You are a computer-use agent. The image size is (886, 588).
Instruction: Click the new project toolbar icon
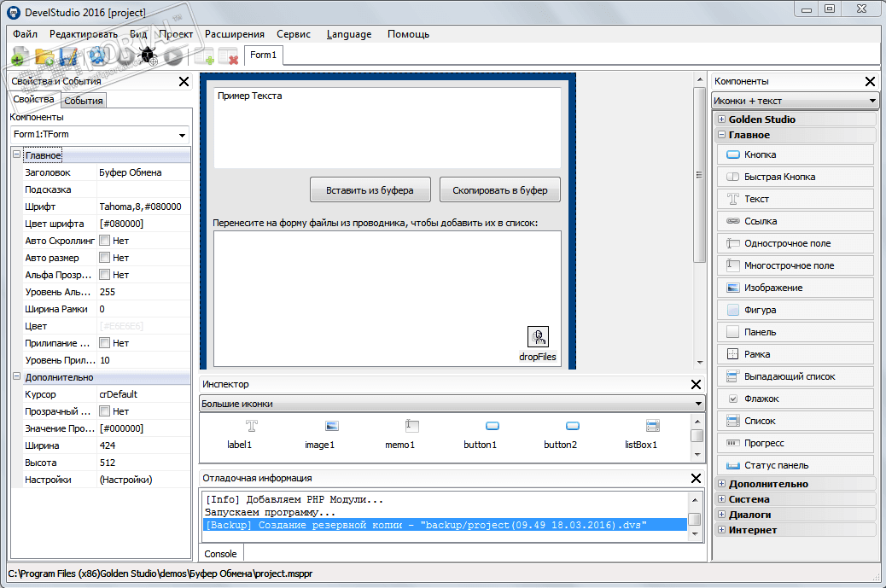(x=20, y=56)
